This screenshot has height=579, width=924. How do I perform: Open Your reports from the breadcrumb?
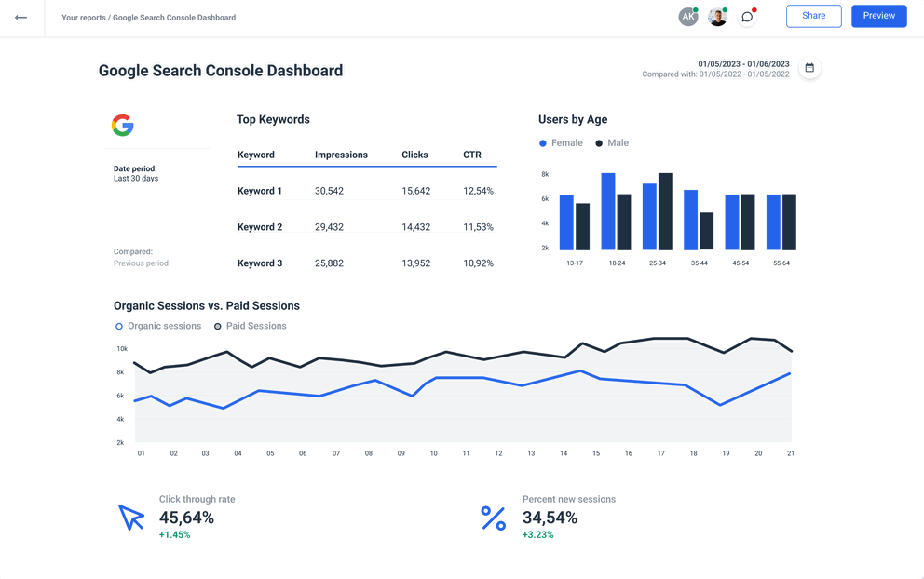pyautogui.click(x=84, y=18)
